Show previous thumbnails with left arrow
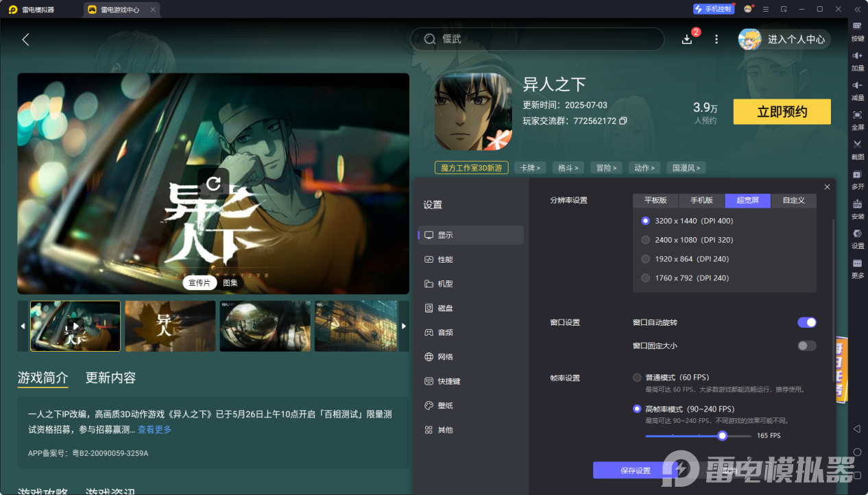This screenshot has height=495, width=868. [23, 326]
